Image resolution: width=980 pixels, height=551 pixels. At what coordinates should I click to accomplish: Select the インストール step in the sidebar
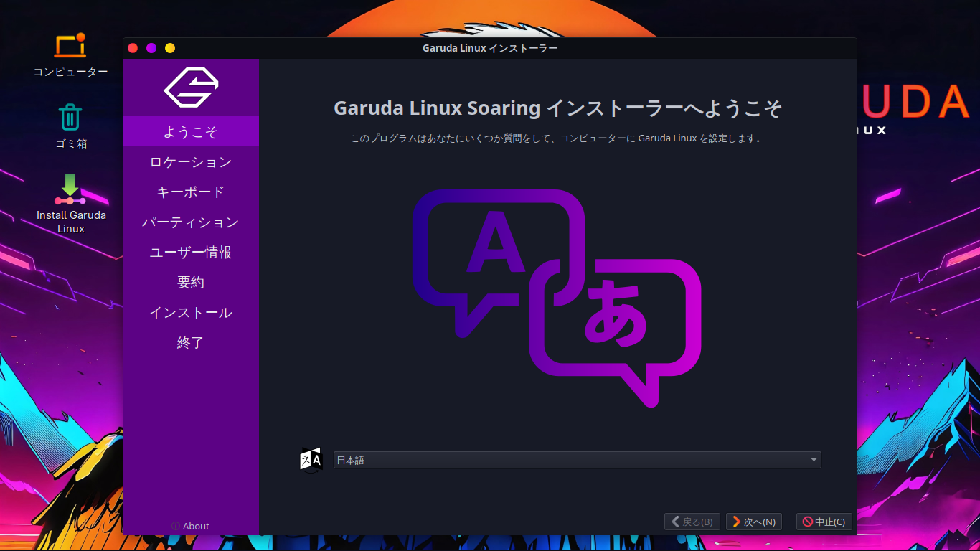coord(191,312)
